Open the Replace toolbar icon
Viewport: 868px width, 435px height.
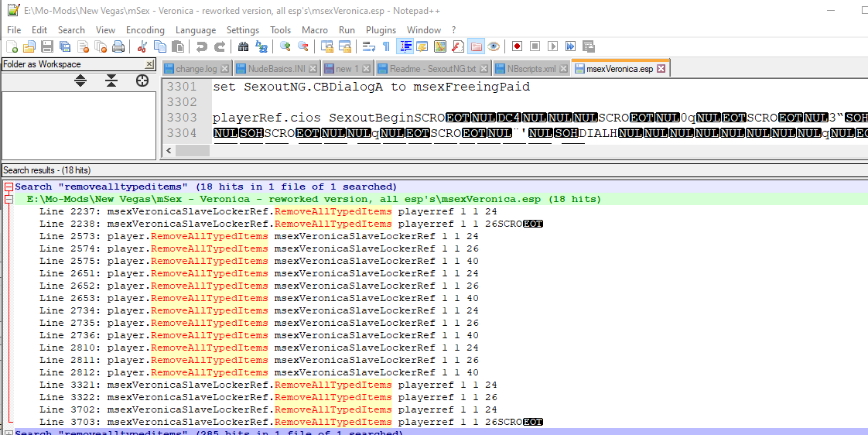coord(261,46)
